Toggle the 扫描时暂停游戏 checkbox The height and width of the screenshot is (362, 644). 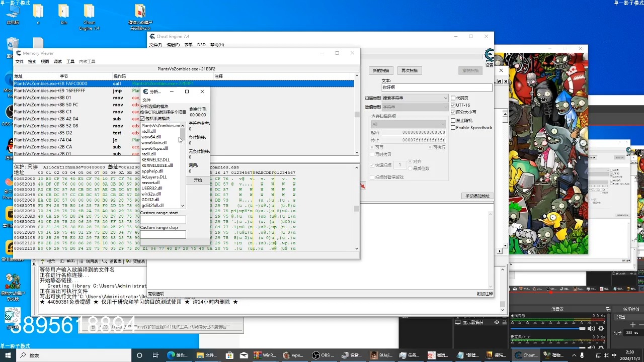[x=373, y=177]
